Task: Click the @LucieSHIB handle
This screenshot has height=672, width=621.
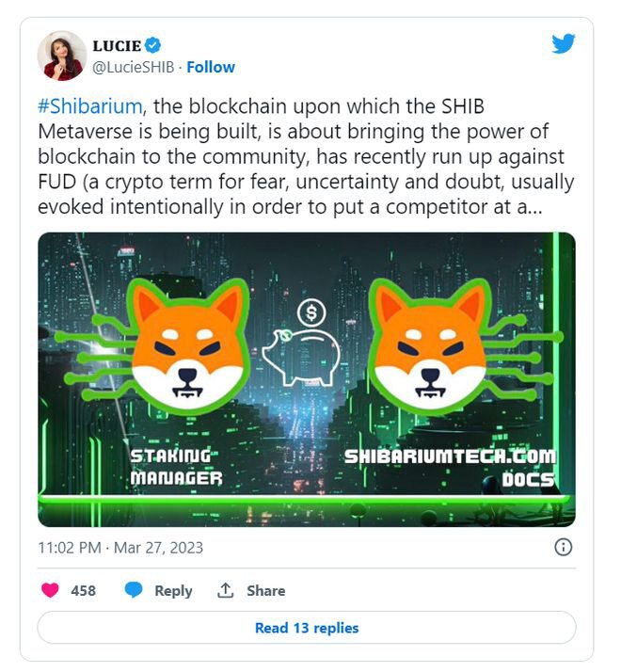Action: [134, 67]
